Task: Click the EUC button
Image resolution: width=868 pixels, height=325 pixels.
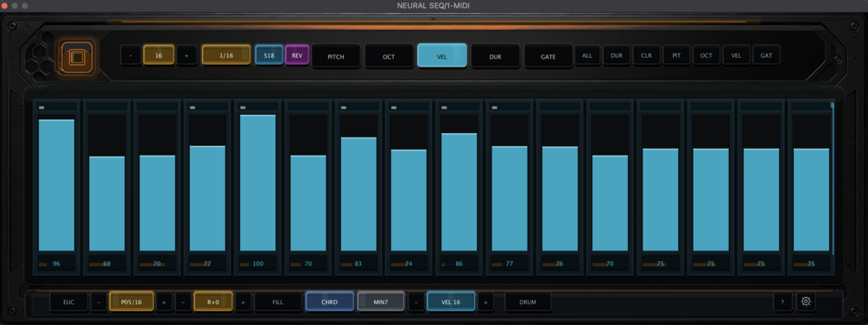Action: (68, 302)
